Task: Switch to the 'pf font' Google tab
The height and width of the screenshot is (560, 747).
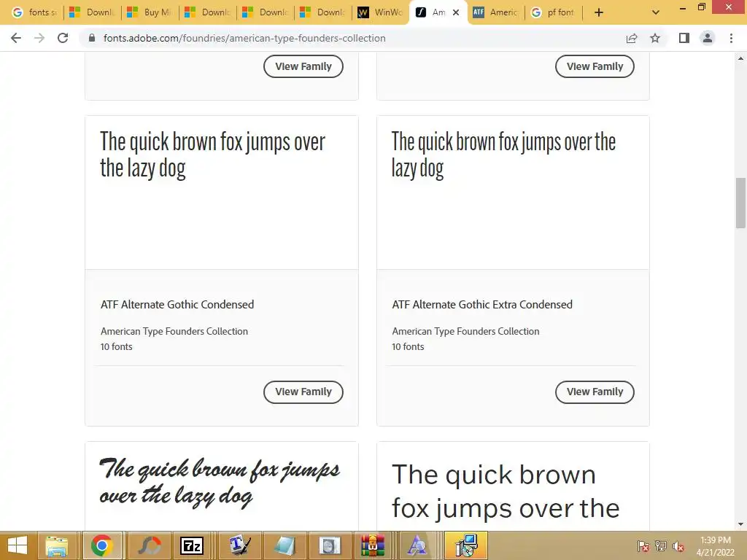Action: [x=554, y=12]
